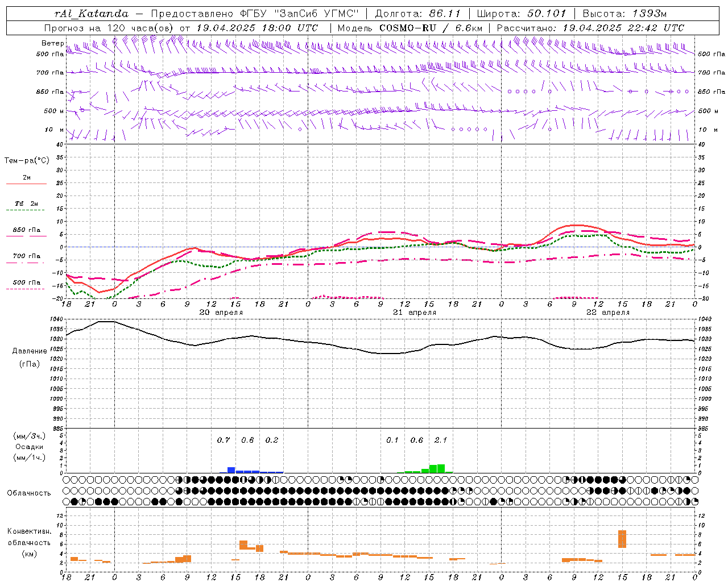The image size is (728, 582).
Task: Click the tallest green precipitation bar
Action: click(441, 469)
